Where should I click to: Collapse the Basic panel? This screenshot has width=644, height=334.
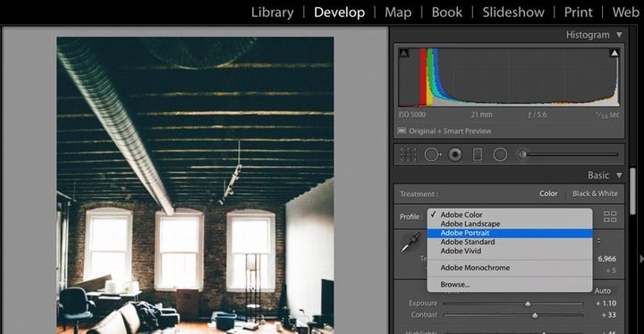[x=619, y=176]
